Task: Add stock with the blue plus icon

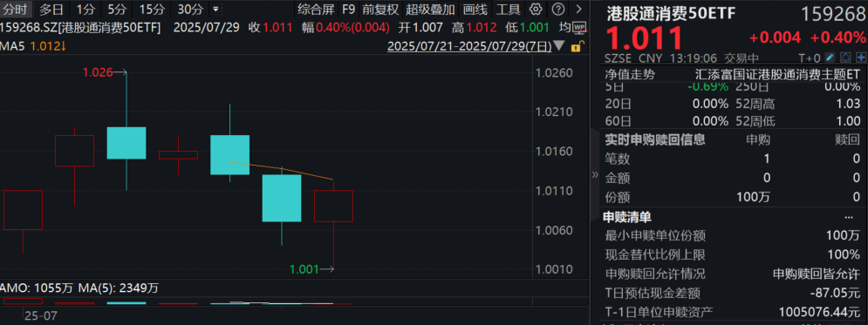Action: [x=861, y=58]
